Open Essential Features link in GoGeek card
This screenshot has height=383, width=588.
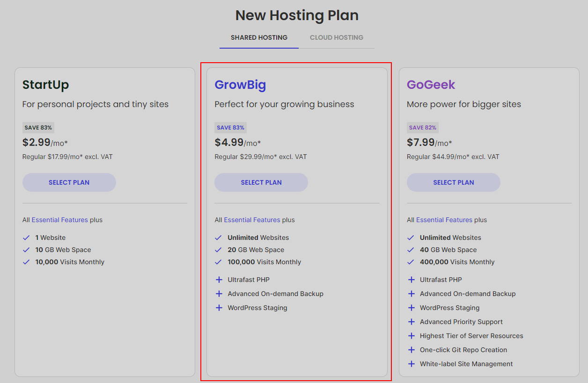coord(444,220)
